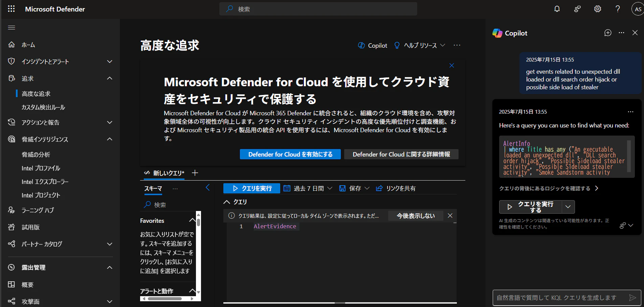Click the Attack surface icon
Screen dimensions: 644x307
coord(12,301)
